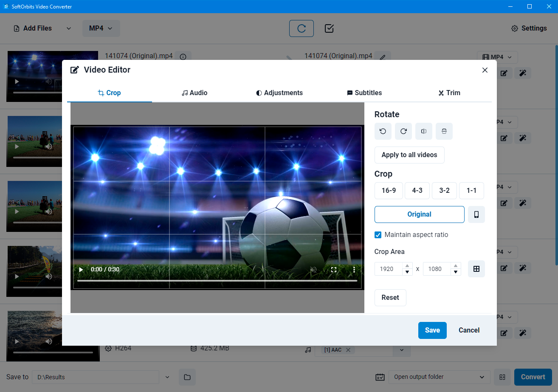Viewport: 558px width, 392px height.
Task: Open the Settings gear
Action: [x=529, y=28]
